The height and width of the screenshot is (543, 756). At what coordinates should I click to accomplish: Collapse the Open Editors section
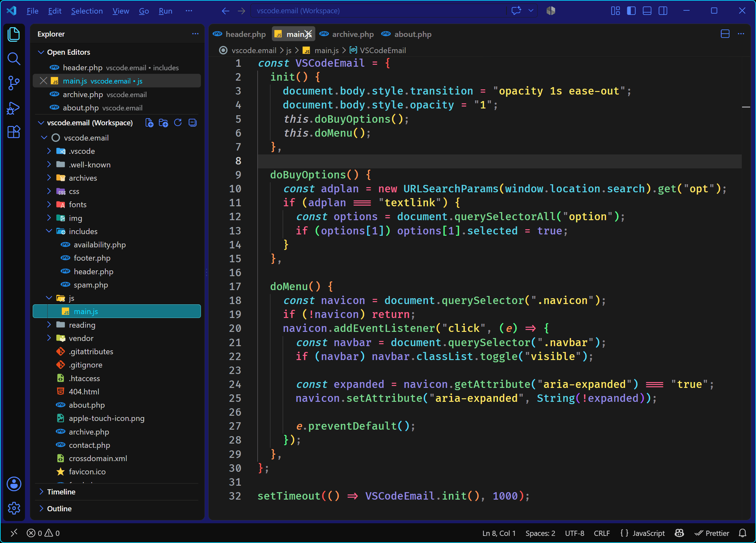[x=41, y=52]
